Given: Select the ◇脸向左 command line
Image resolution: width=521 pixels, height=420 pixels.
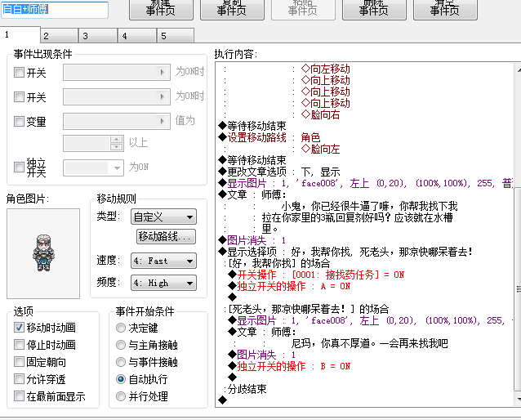Looking at the screenshot, I should (320, 149).
